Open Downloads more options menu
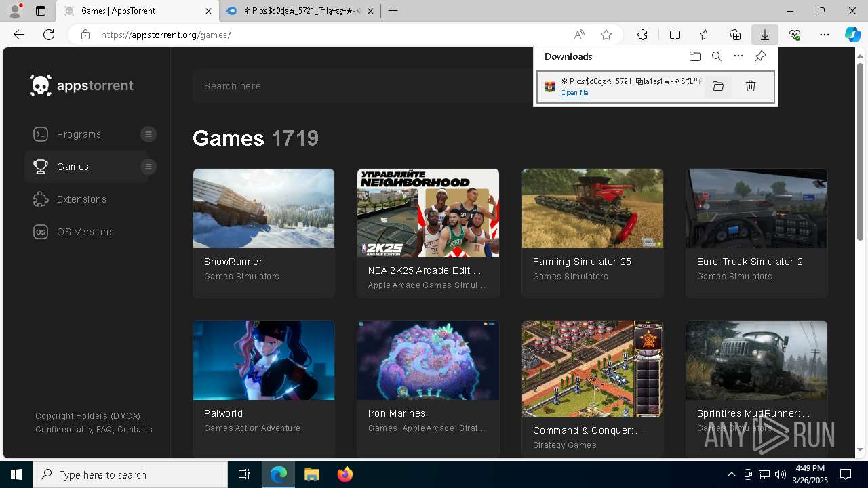This screenshot has width=868, height=488. point(738,56)
